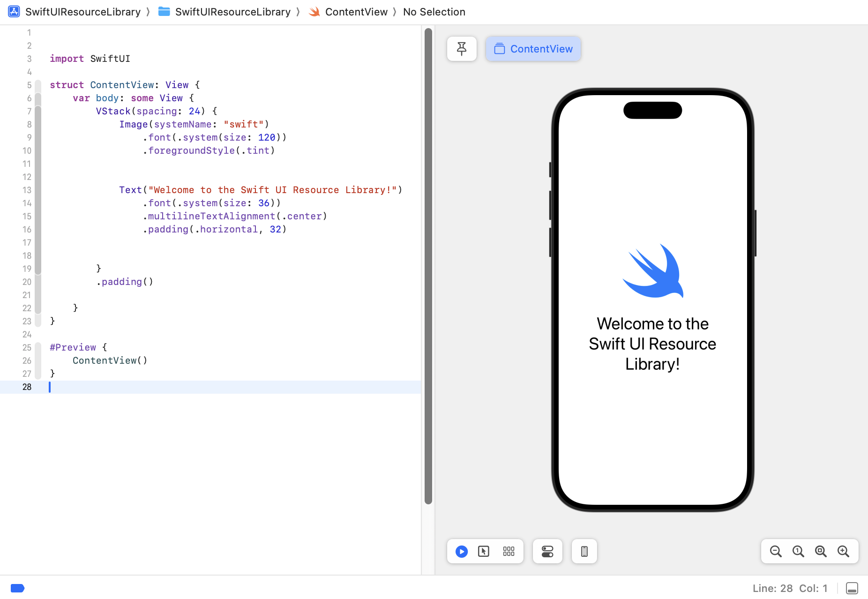The image size is (868, 599).
Task: Click the "#Preview {" line
Action: coord(78,347)
